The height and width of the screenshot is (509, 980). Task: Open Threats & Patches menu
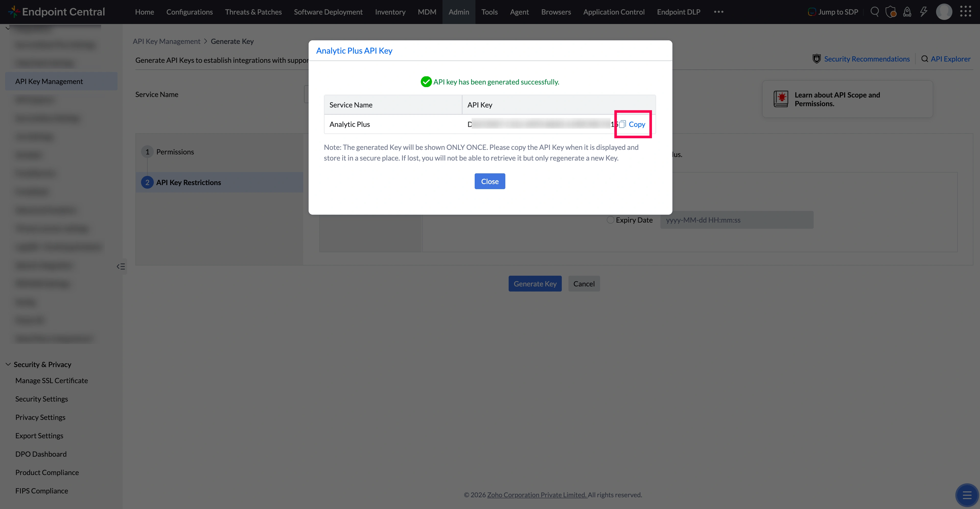253,12
